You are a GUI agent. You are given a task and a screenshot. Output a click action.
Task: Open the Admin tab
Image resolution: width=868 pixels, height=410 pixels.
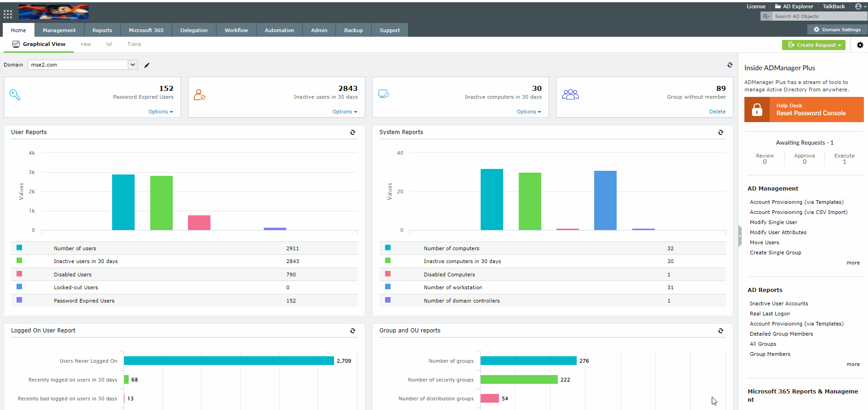pos(319,30)
